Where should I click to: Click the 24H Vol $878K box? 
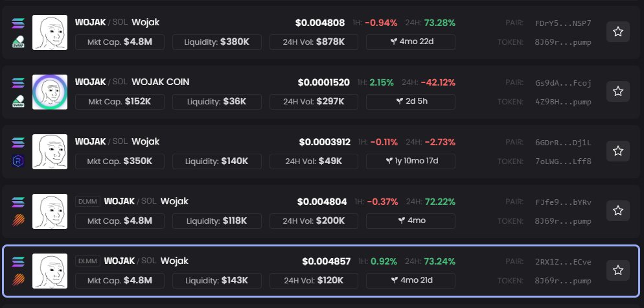pyautogui.click(x=314, y=42)
